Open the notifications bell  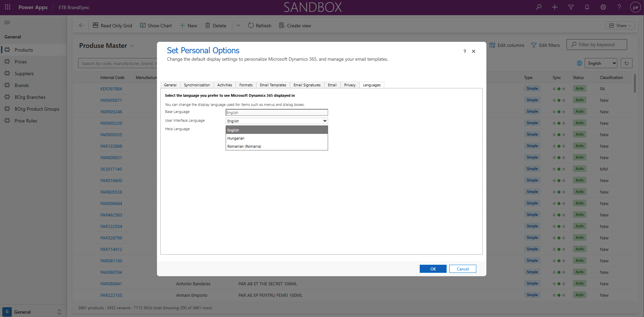(587, 7)
